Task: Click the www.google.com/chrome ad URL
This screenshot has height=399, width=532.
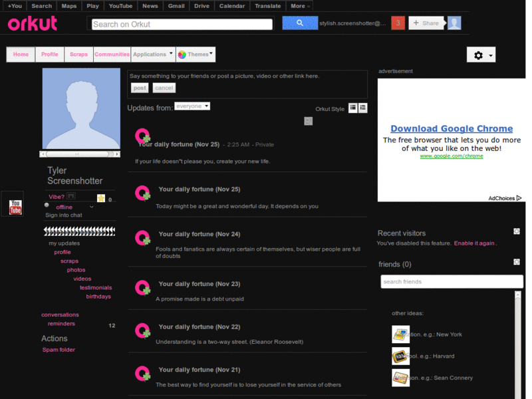Action: (452, 156)
